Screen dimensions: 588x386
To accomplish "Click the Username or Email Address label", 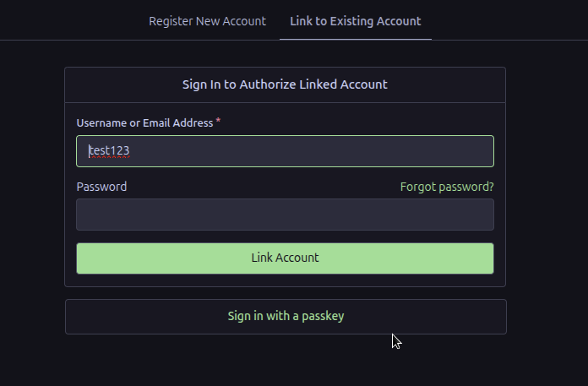I will pyautogui.click(x=144, y=123).
